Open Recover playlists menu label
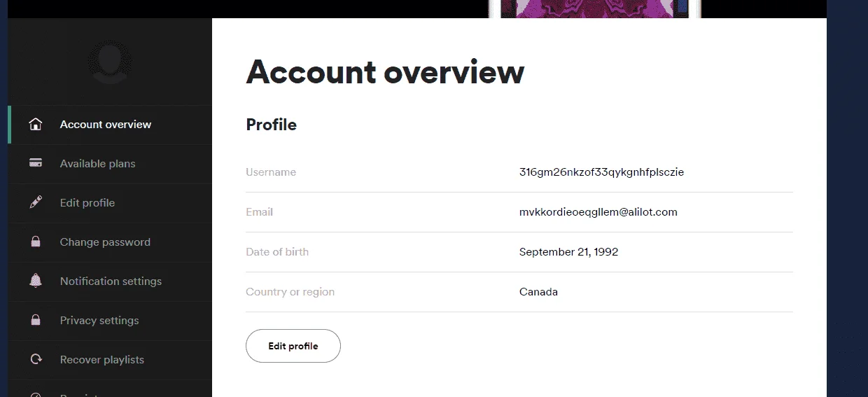868x397 pixels. click(102, 360)
